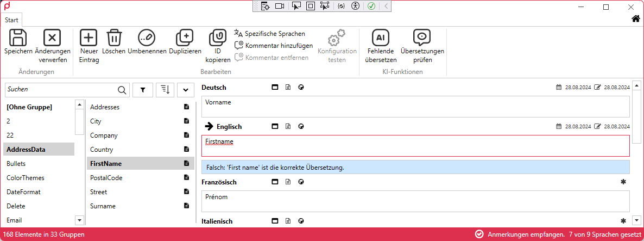
Task: Click the asterisk icon in Französisch row
Action: 623,181
